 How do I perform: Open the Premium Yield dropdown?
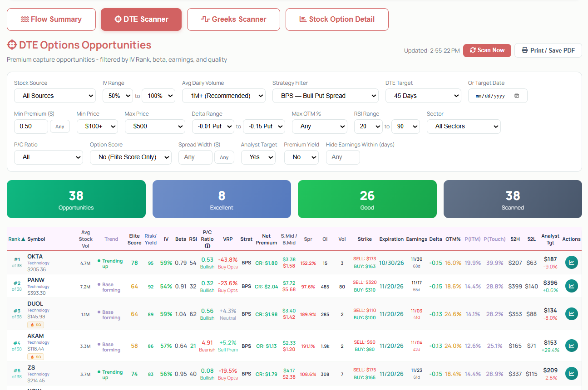(301, 157)
